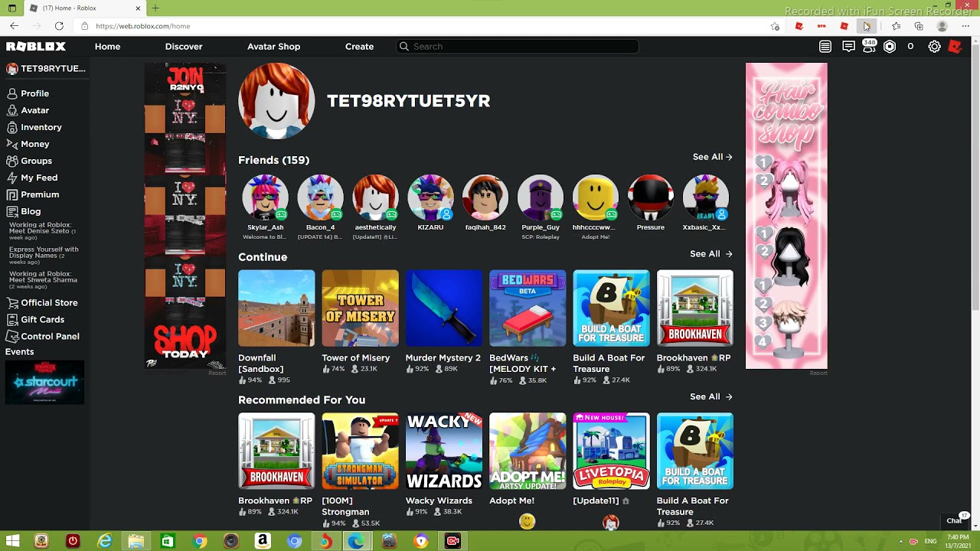The height and width of the screenshot is (551, 980).
Task: Open BedWars game tile
Action: 528,308
